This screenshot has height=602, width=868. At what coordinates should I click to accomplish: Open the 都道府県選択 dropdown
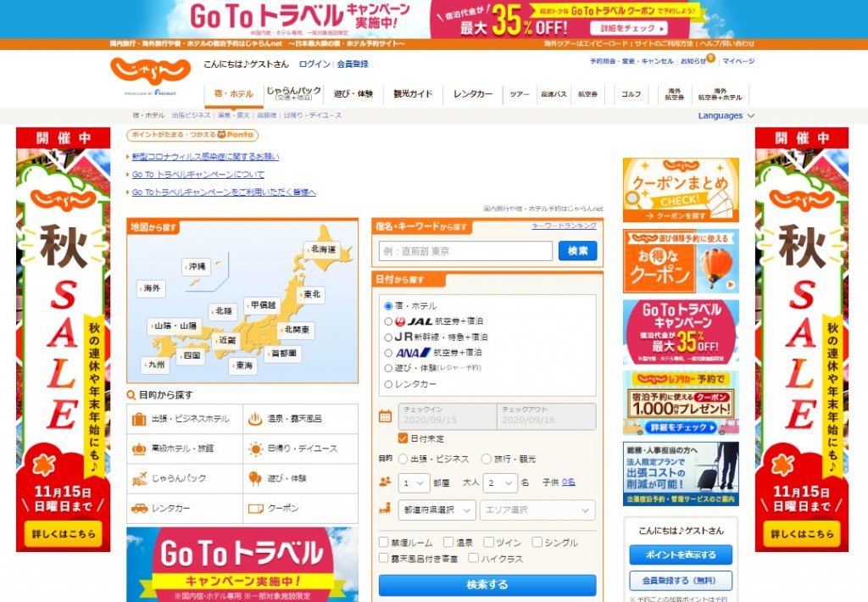pyautogui.click(x=437, y=510)
